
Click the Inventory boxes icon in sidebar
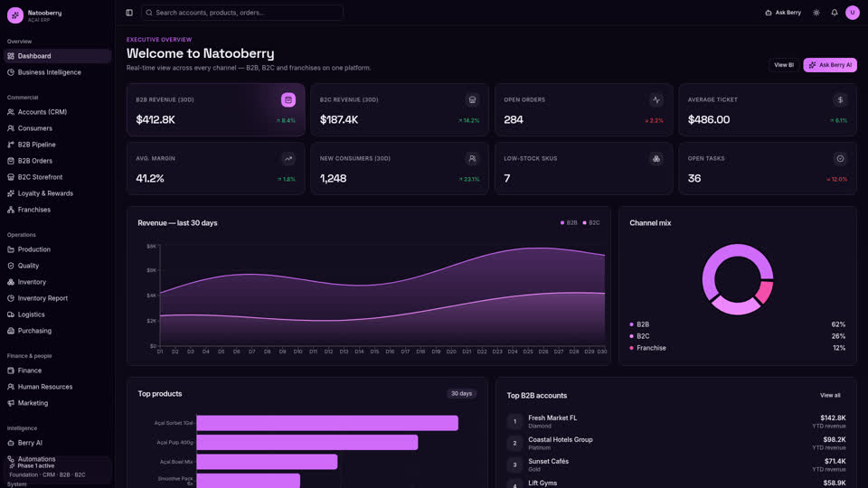(x=11, y=282)
